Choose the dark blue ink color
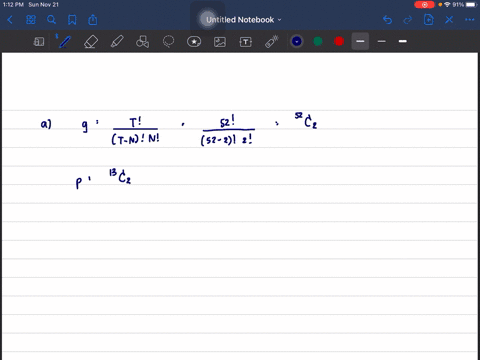 coord(297,41)
